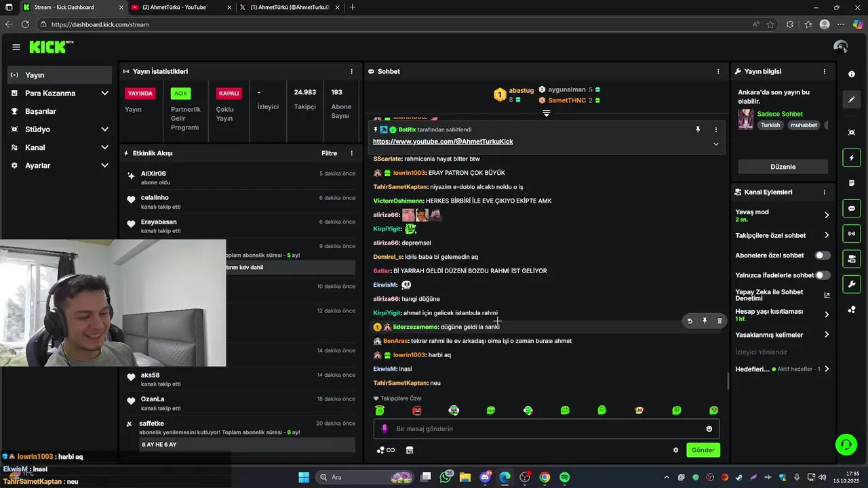Collapse the chat leaderboard arrow

coord(546,113)
